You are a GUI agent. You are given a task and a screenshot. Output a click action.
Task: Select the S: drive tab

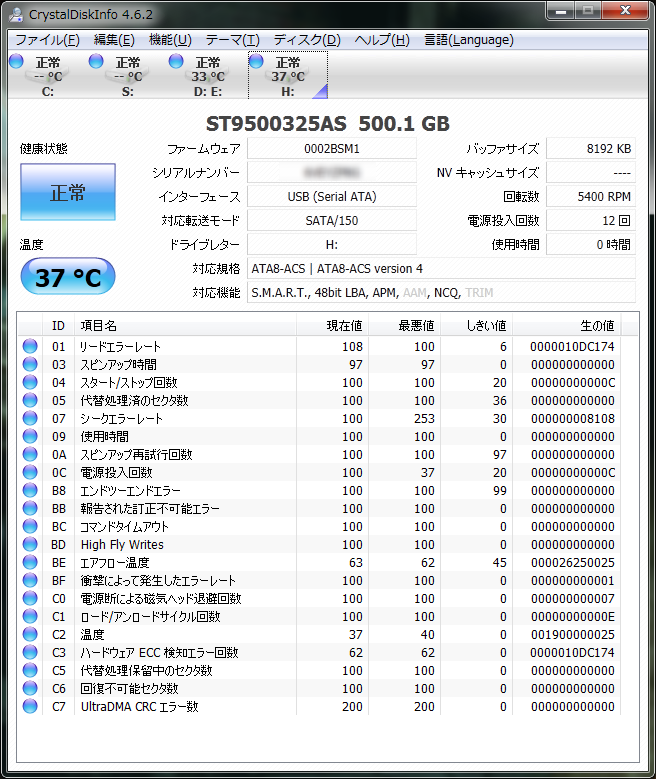pyautogui.click(x=128, y=75)
